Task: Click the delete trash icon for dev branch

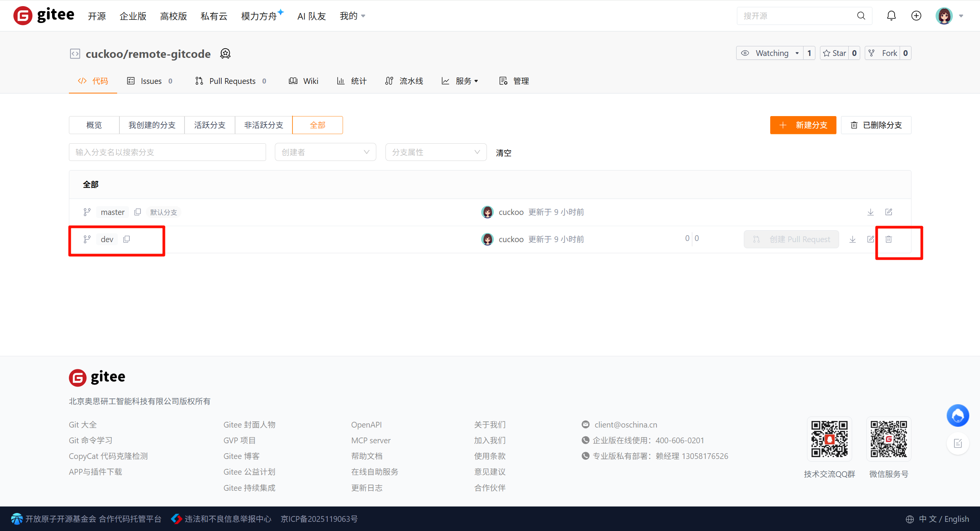Action: pyautogui.click(x=889, y=239)
